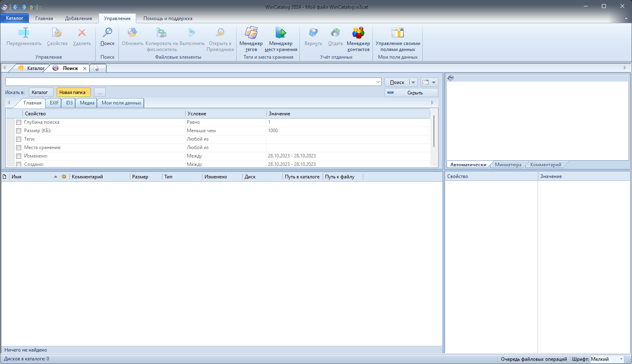This screenshot has height=364, width=632.
Task: Open the contacts manager (Менеджер контактов)
Action: point(358,33)
